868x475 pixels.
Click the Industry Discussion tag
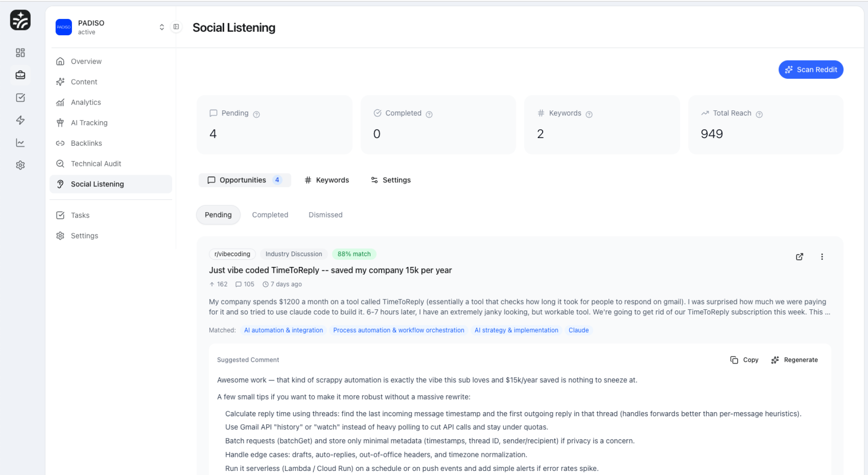[x=293, y=254]
